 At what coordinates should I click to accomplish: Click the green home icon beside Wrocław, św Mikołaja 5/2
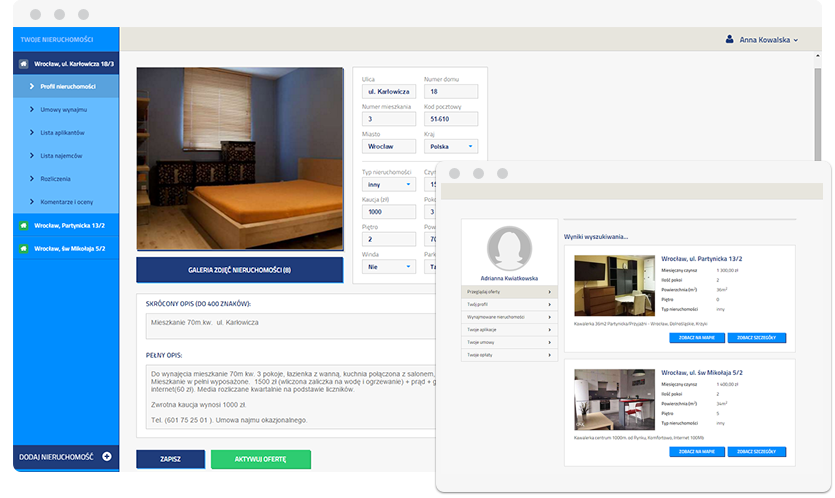[23, 249]
